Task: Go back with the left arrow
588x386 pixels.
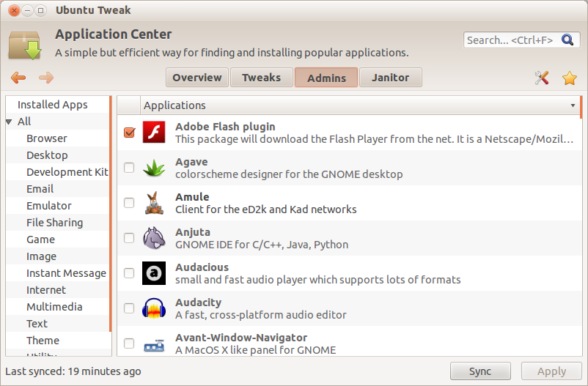Action: tap(18, 78)
